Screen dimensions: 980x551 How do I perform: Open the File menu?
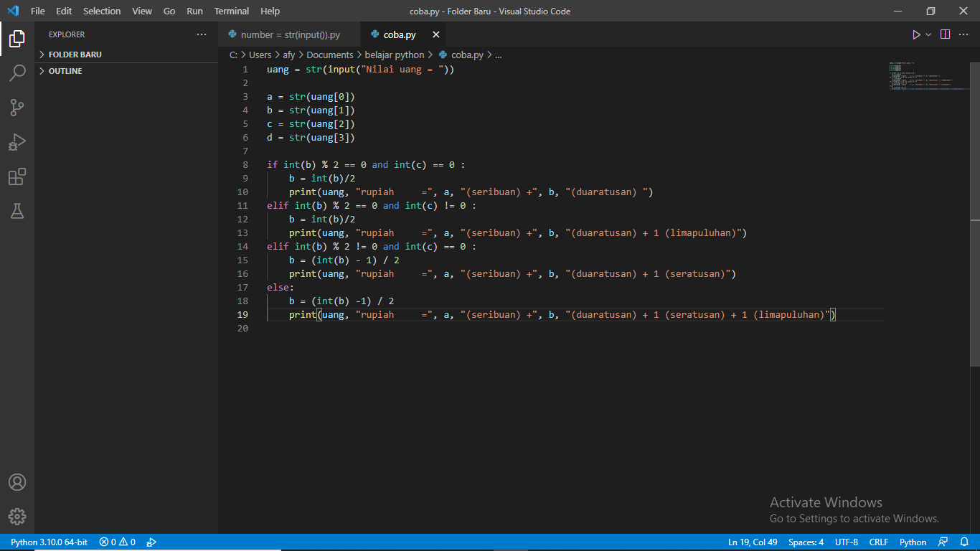coord(38,11)
